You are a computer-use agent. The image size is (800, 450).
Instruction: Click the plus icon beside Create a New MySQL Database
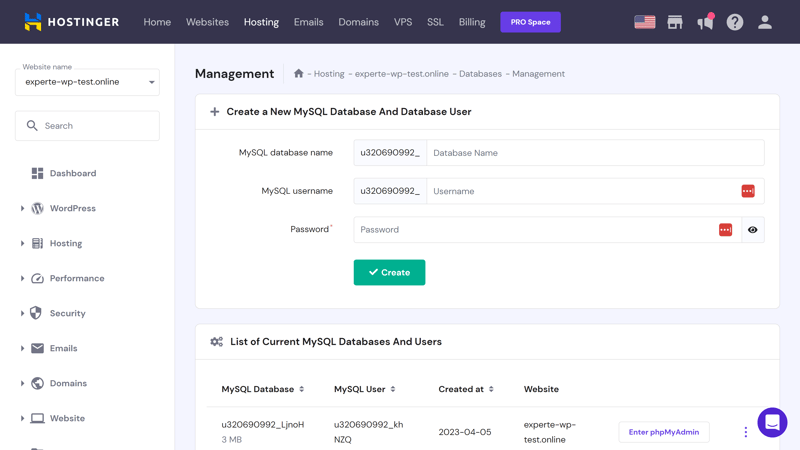point(215,112)
